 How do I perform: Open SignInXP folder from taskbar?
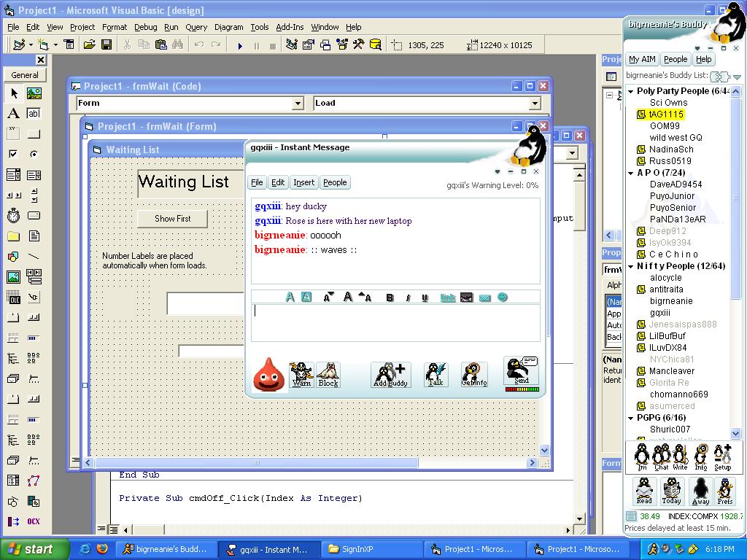tap(371, 549)
